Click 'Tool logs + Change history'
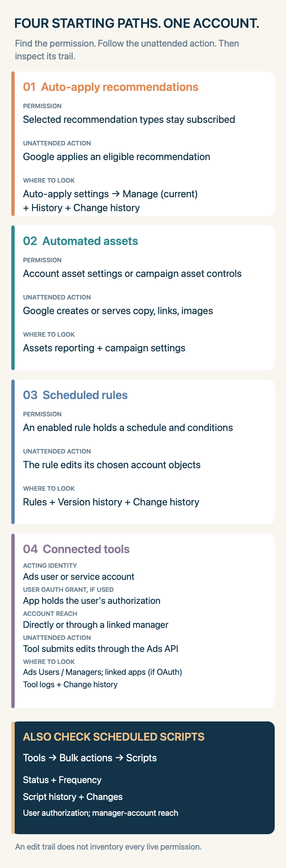 point(70,685)
